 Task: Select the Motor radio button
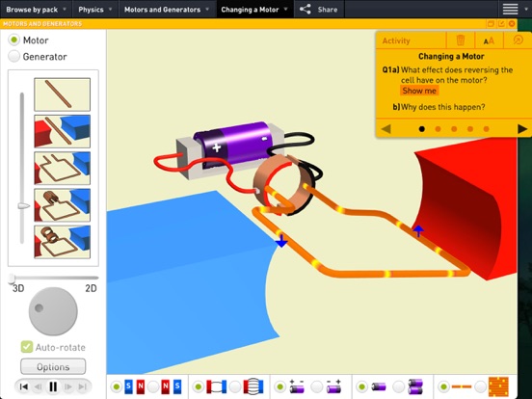(13, 40)
